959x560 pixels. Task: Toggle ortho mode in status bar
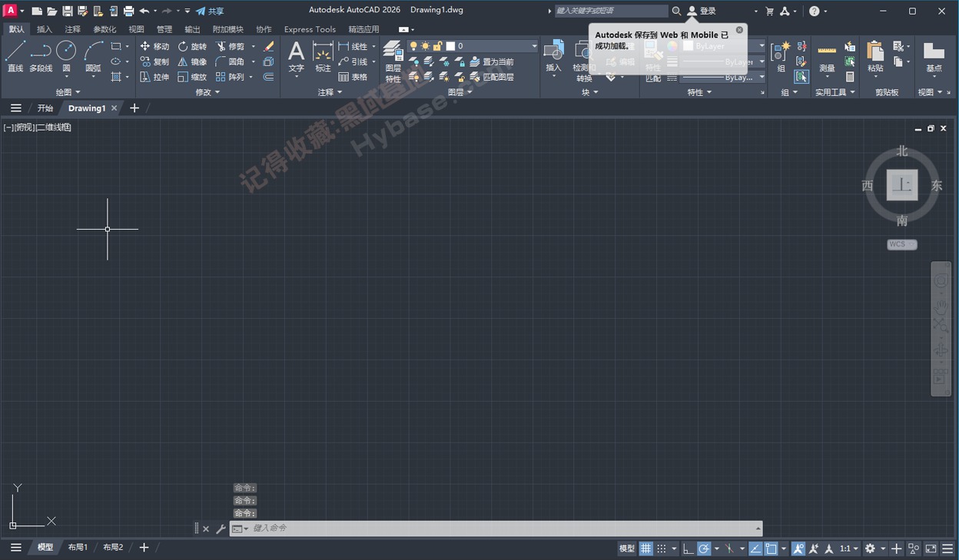[x=689, y=548]
